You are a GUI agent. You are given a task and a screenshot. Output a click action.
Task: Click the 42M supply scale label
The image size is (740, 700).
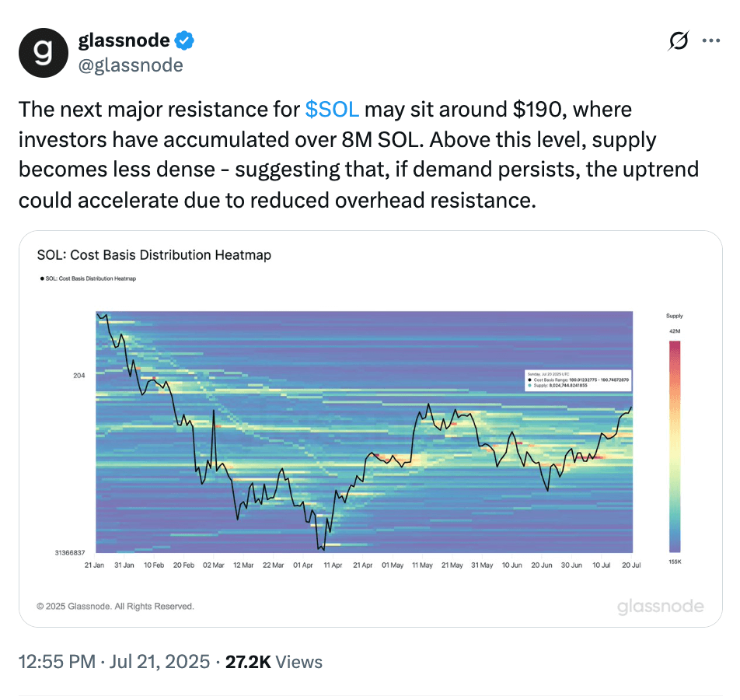pos(674,331)
